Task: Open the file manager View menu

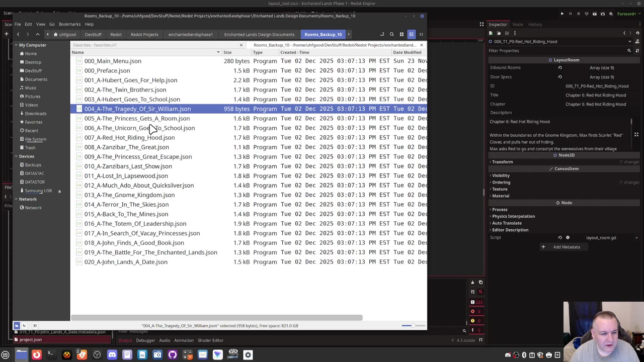Action: (41, 24)
